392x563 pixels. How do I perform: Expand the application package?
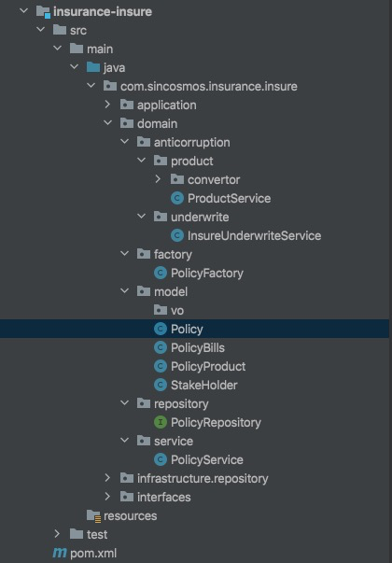click(107, 105)
